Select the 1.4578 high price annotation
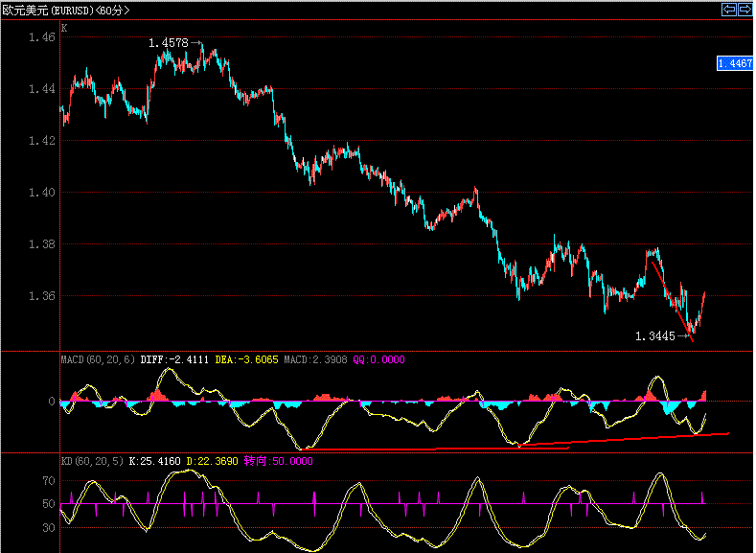The image size is (756, 553). pyautogui.click(x=169, y=43)
